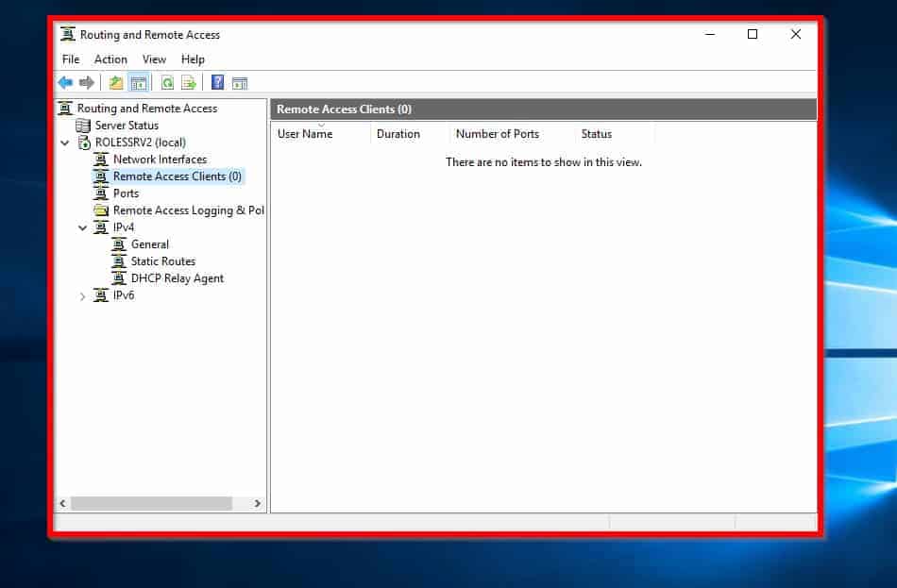Click the ROLESSRV2 server icon

point(82,142)
